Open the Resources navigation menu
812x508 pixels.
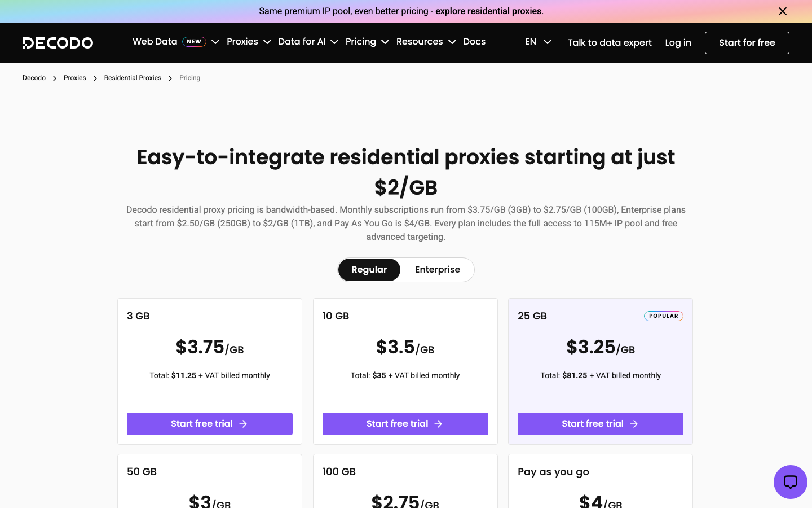420,42
